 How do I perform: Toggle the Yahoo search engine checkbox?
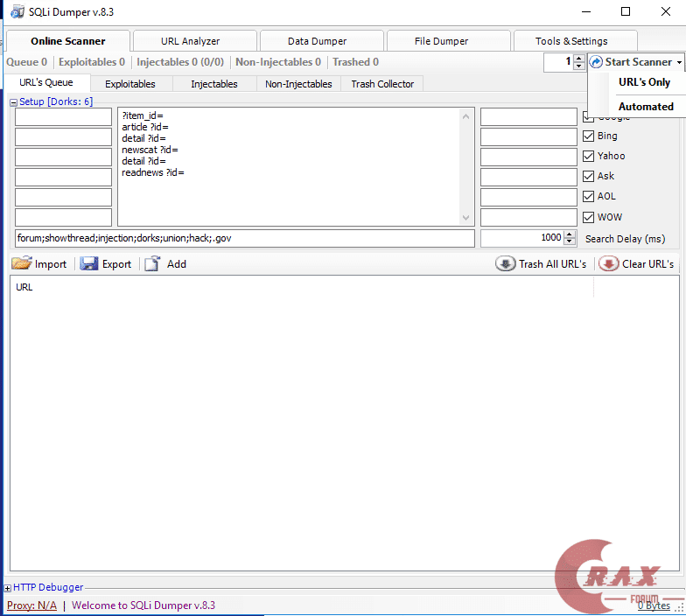588,156
